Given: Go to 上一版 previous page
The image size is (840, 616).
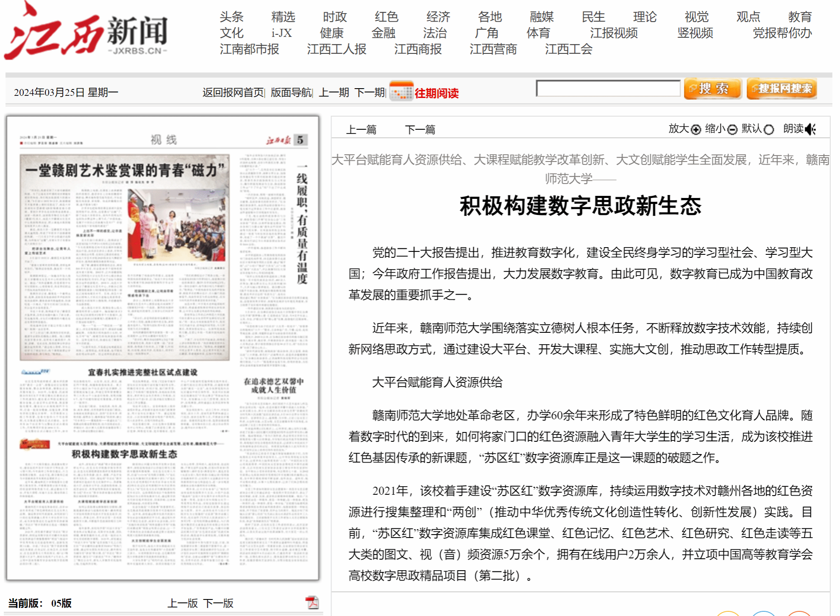Looking at the screenshot, I should tap(183, 603).
